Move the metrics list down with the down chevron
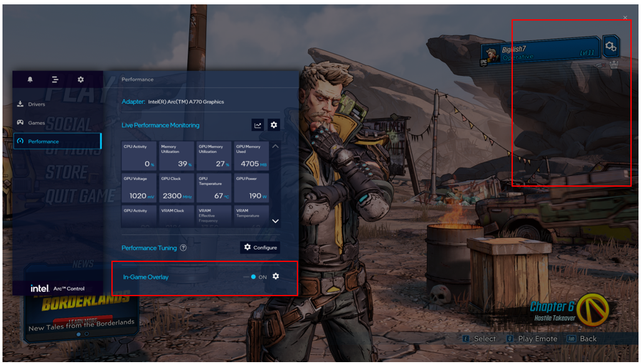641x364 pixels. [x=276, y=221]
